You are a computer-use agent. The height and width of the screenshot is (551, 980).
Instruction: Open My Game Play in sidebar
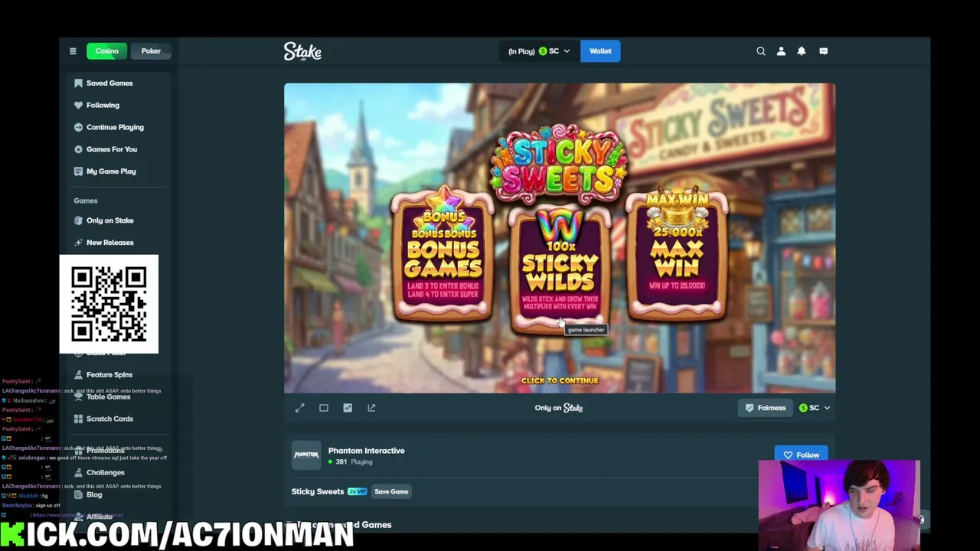(x=111, y=171)
